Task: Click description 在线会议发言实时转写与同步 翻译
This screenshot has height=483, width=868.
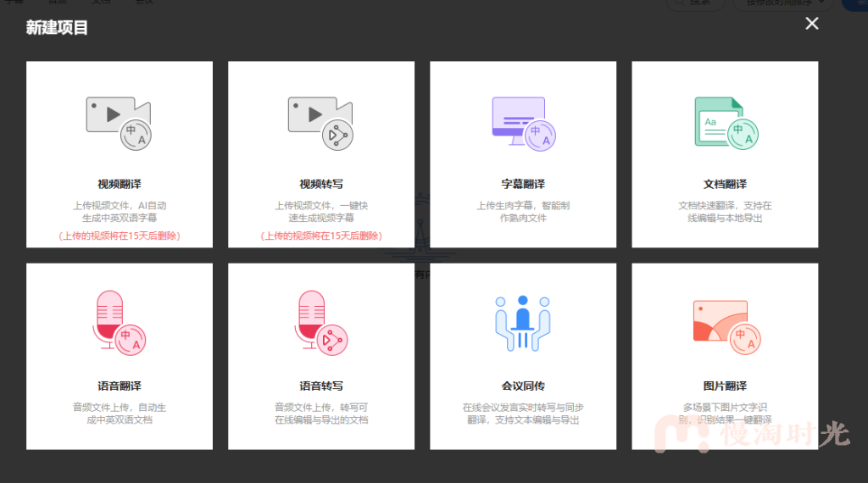Action: [523, 414]
